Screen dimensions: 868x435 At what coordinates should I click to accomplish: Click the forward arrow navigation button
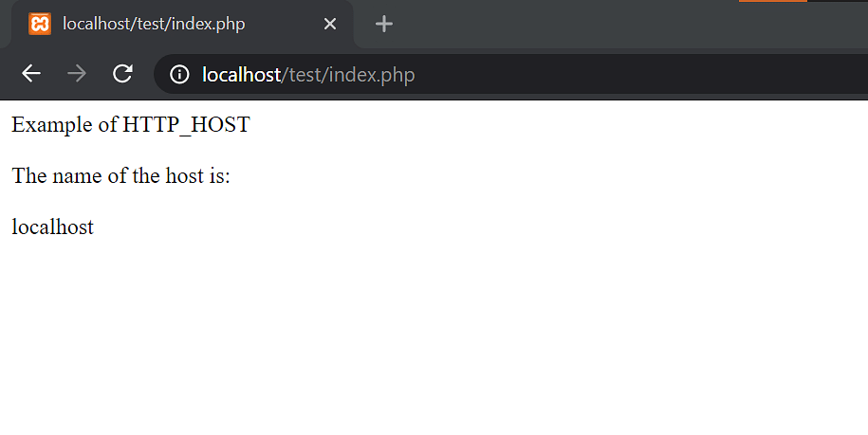[x=77, y=73]
